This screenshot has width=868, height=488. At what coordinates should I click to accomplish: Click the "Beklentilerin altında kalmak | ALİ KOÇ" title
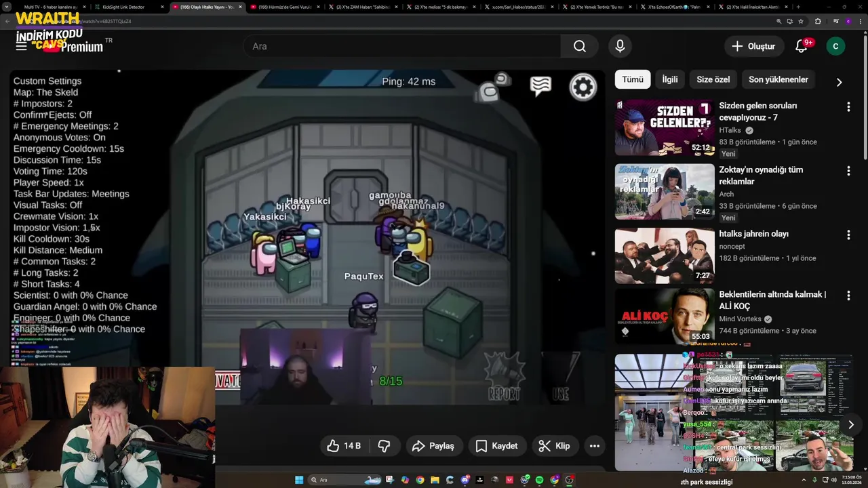tap(772, 300)
